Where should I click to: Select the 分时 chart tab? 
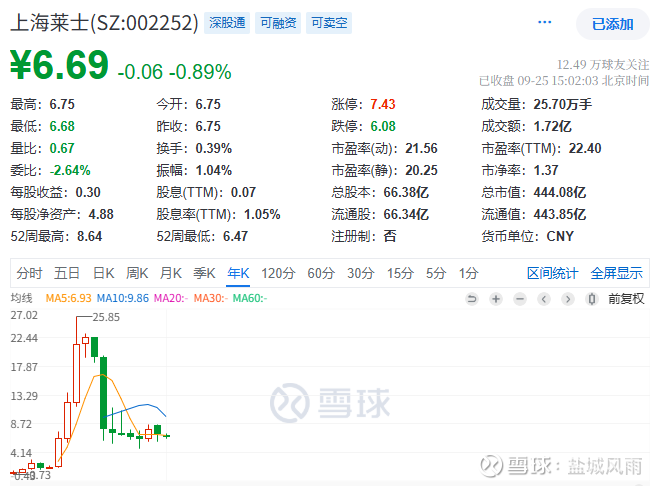point(29,273)
